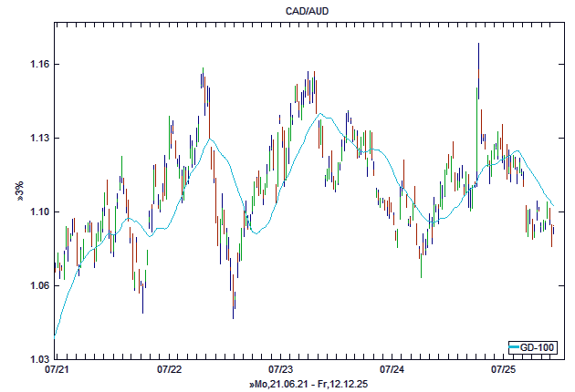Viewport: 575px width, 392px height.
Task: Click the 1.16 price level label
Action: (38, 65)
